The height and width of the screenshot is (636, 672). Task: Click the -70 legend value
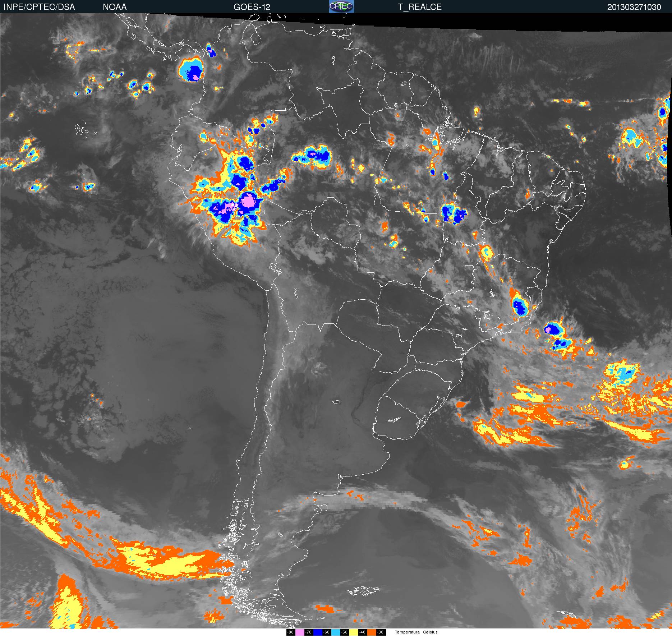pyautogui.click(x=308, y=632)
